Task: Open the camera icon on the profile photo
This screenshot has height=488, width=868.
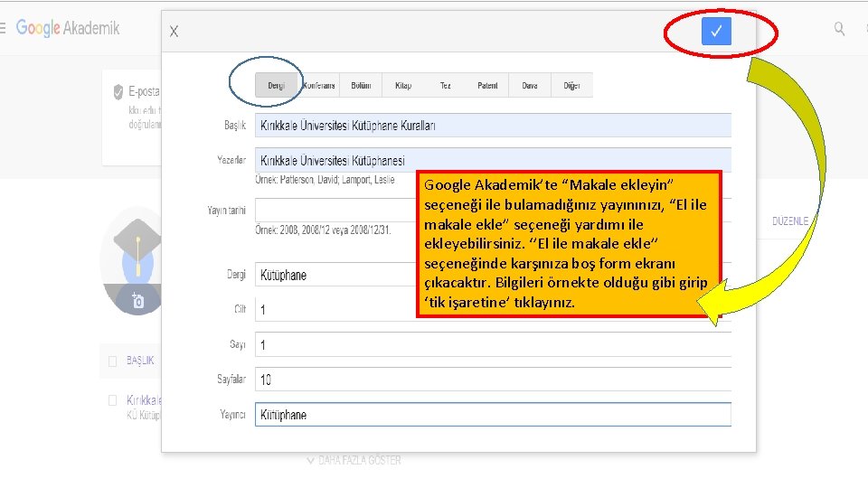Action: tap(137, 301)
